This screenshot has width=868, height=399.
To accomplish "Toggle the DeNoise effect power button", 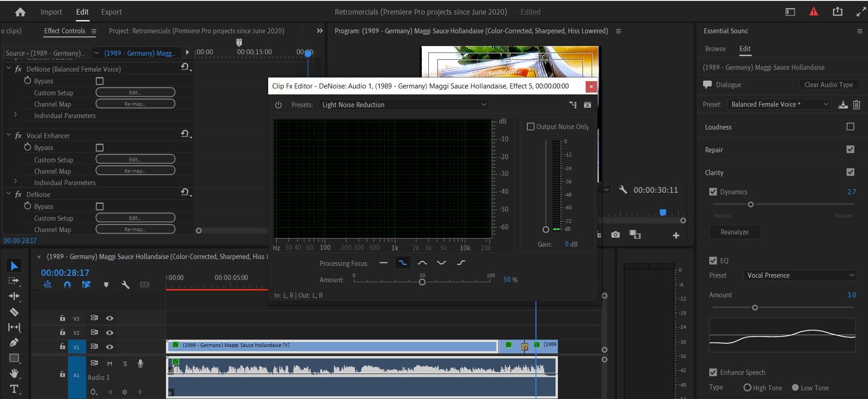I will [278, 105].
